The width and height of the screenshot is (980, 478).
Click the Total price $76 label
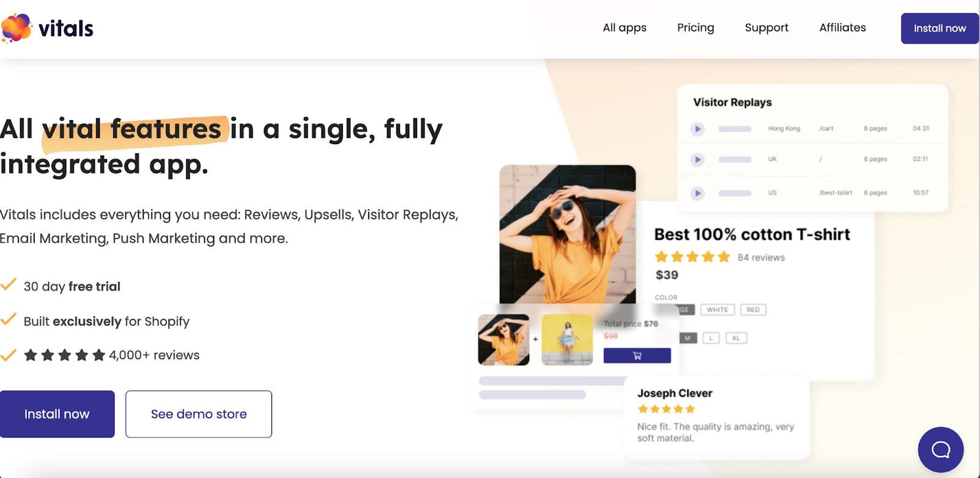(631, 324)
